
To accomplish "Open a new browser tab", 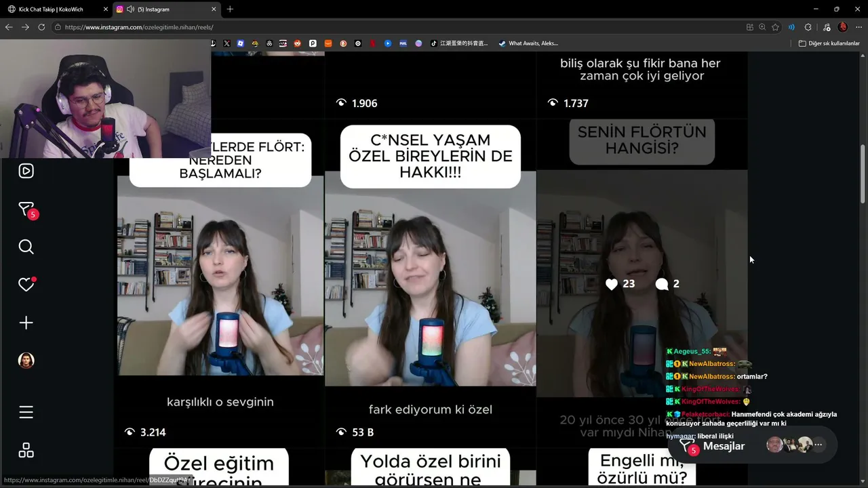I will (230, 9).
